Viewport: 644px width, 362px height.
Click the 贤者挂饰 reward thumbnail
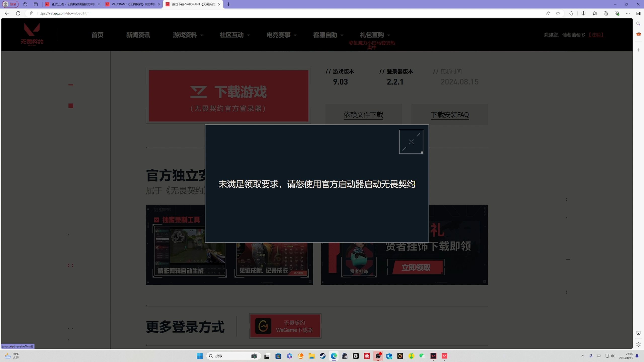[x=359, y=260]
